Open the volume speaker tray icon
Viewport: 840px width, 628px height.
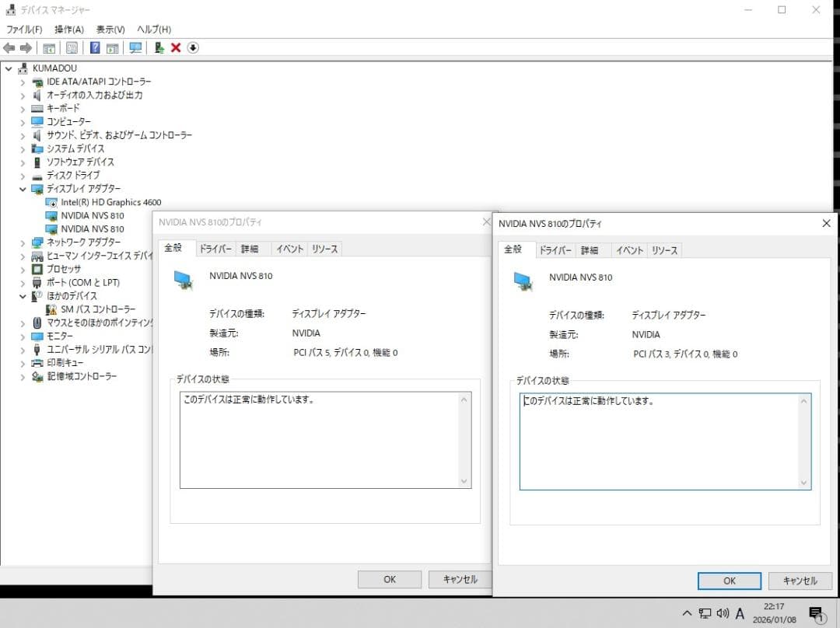tap(723, 613)
